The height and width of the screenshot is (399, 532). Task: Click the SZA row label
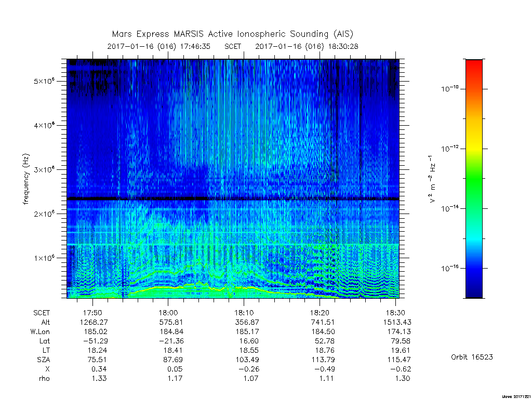(x=44, y=360)
